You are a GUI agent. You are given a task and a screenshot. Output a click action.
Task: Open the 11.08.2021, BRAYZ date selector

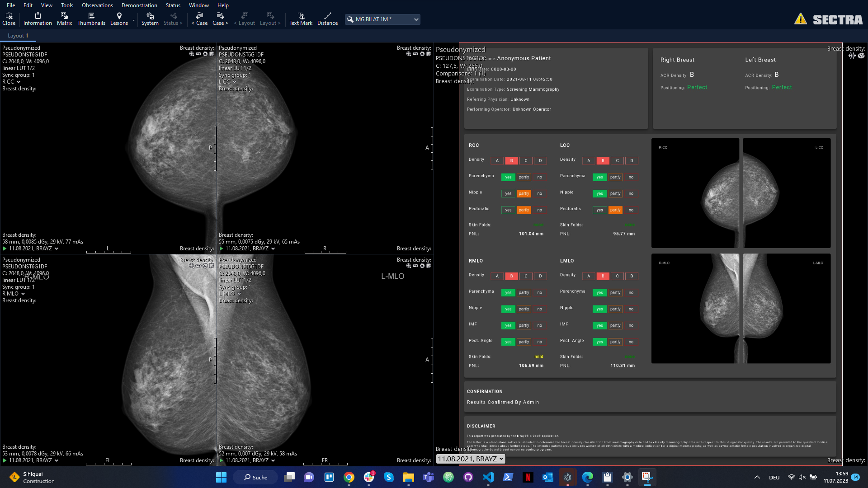point(470,459)
